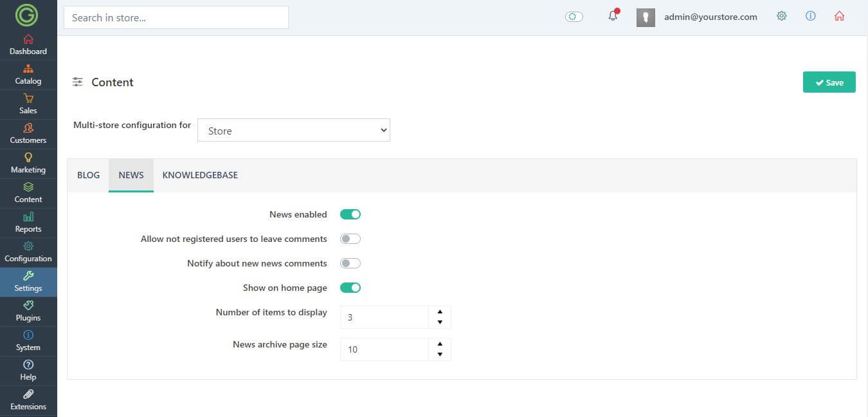The width and height of the screenshot is (868, 417).
Task: Decrease News archive page size
Action: tap(440, 355)
